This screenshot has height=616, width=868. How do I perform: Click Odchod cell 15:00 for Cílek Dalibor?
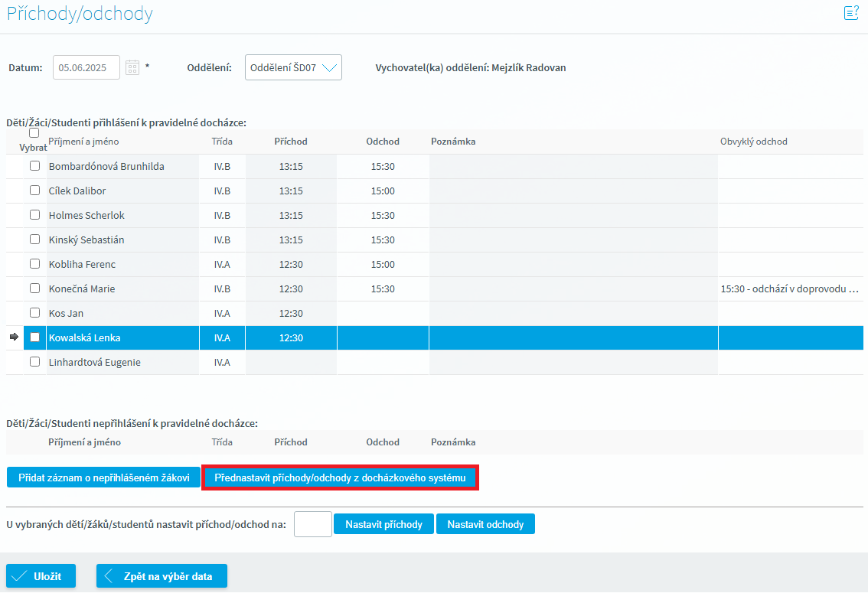[x=383, y=191]
